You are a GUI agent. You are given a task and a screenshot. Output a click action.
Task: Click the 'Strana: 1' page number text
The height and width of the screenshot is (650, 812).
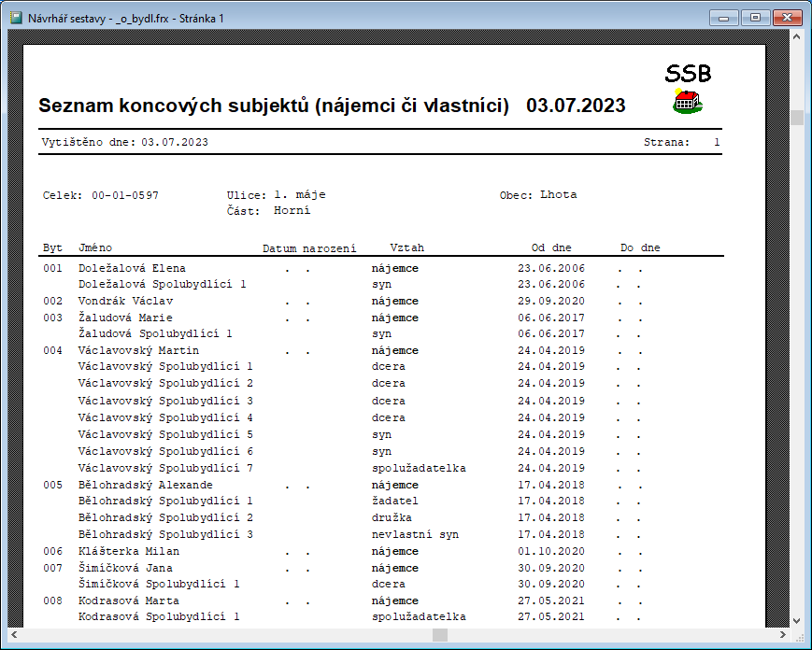681,143
